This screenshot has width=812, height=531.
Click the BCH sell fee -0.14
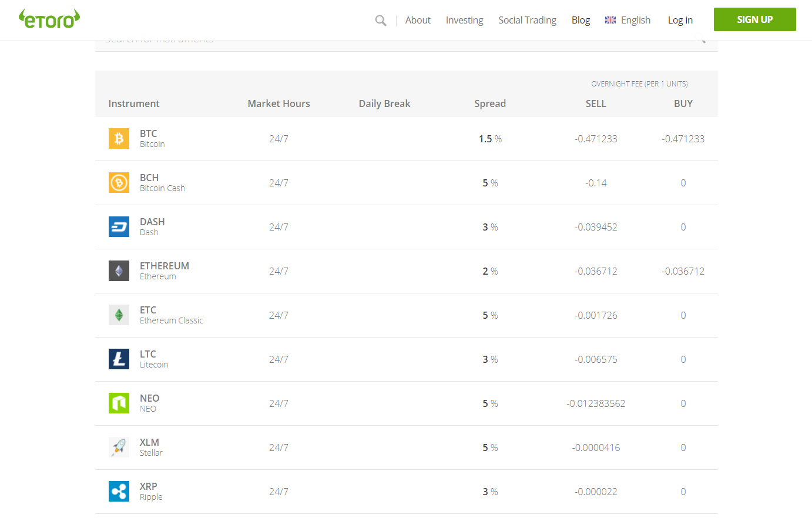coord(596,183)
